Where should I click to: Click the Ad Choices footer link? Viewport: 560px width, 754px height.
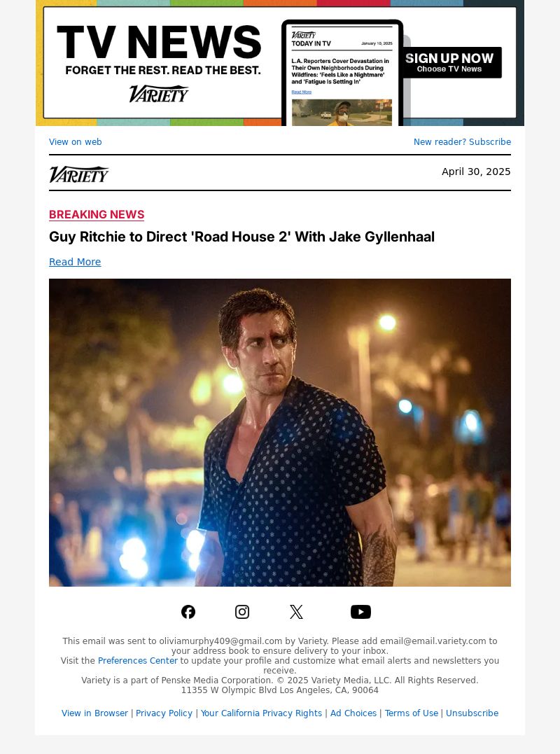click(x=353, y=713)
